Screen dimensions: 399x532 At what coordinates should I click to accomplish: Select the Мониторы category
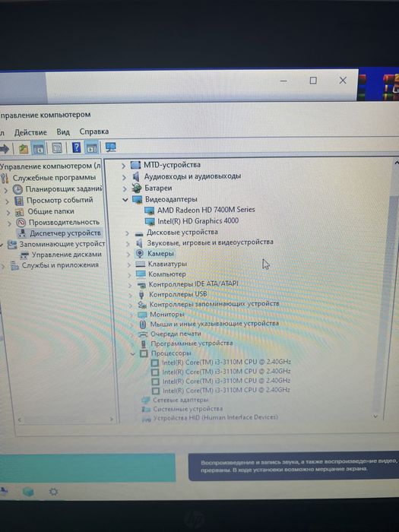[167, 315]
